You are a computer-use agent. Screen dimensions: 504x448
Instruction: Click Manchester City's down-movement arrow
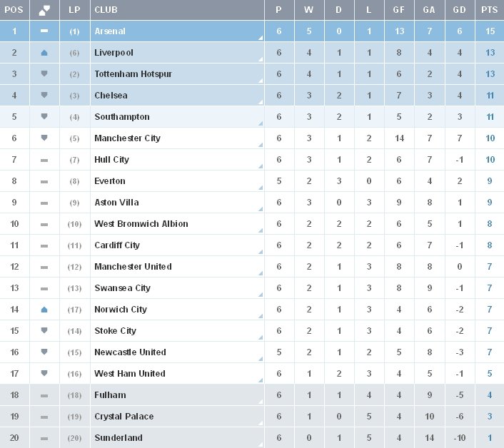pyautogui.click(x=44, y=138)
